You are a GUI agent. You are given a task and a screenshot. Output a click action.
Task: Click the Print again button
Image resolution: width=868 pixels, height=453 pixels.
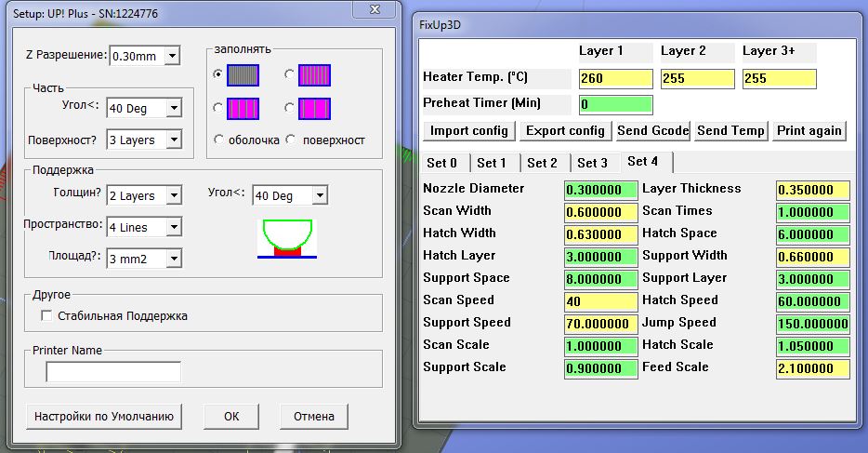pyautogui.click(x=809, y=131)
